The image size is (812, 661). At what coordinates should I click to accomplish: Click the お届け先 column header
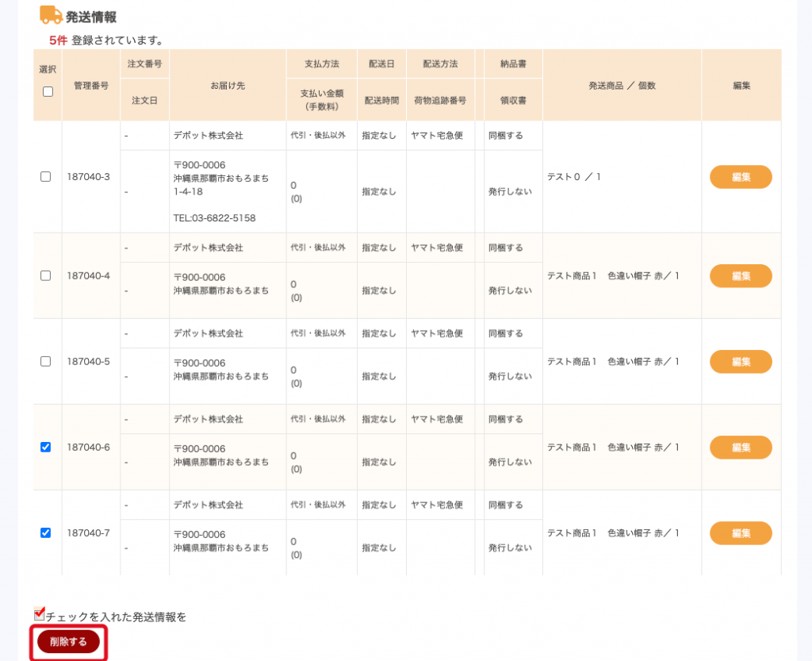click(x=228, y=85)
